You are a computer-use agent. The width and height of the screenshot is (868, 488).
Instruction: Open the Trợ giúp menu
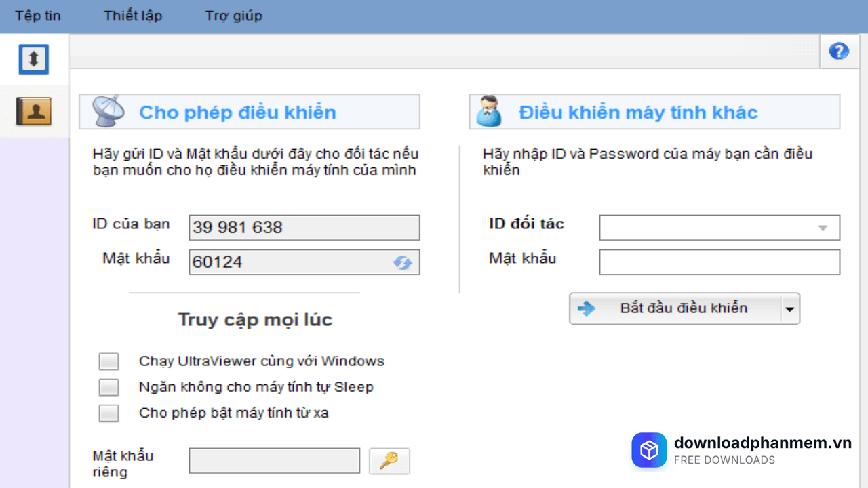pyautogui.click(x=233, y=16)
